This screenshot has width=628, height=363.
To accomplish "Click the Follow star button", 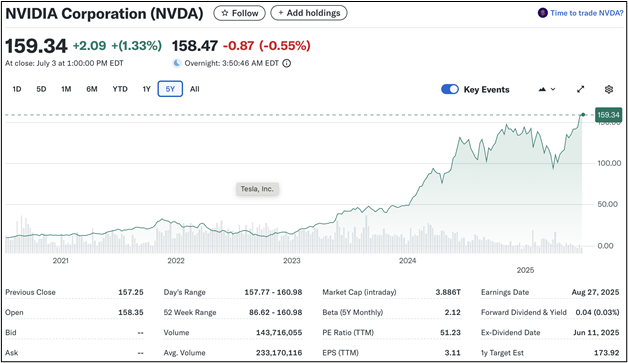I will pyautogui.click(x=239, y=13).
